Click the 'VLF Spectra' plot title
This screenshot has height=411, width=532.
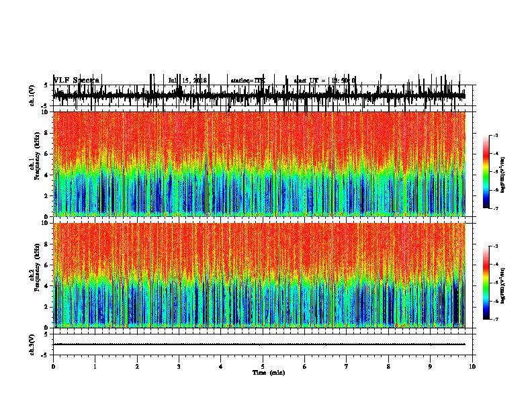[x=77, y=80]
